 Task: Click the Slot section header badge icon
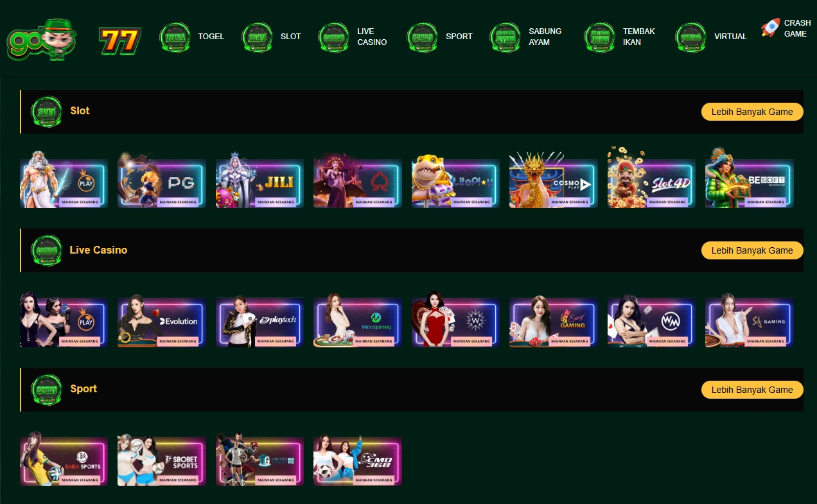[x=47, y=112]
